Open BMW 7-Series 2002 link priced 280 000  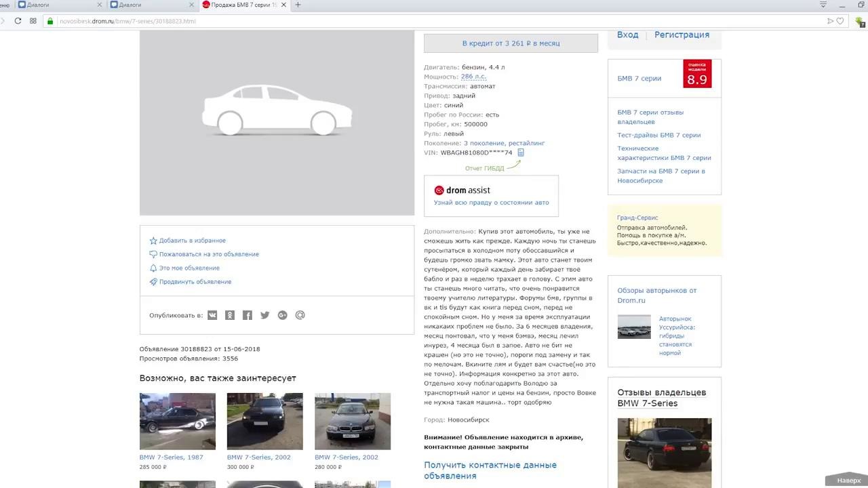(347, 457)
